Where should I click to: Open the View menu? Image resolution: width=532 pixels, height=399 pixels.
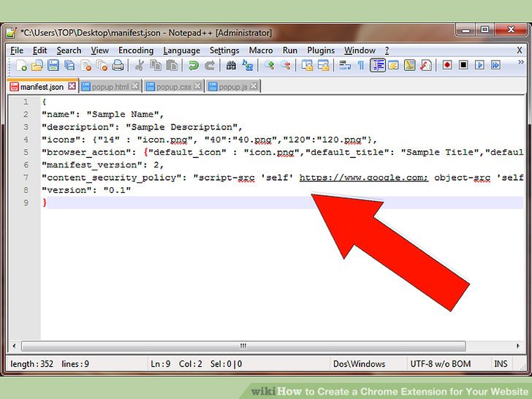pyautogui.click(x=99, y=50)
